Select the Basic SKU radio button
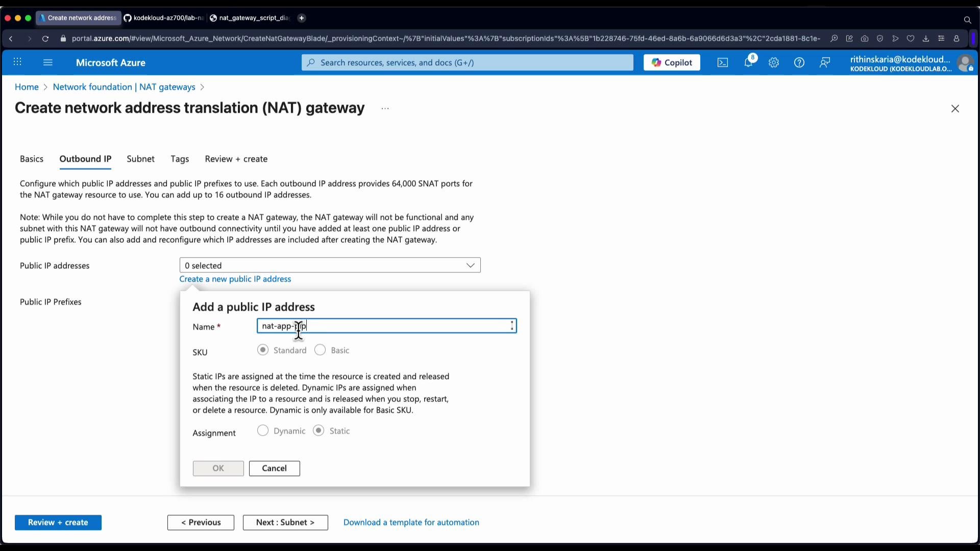980x551 pixels. point(320,350)
